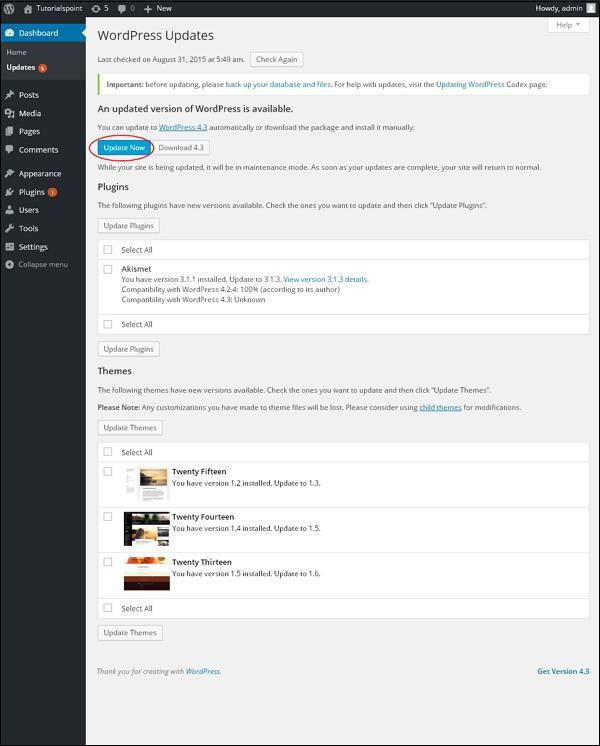Open the Appearance section in sidebar
600x746 pixels.
(39, 173)
